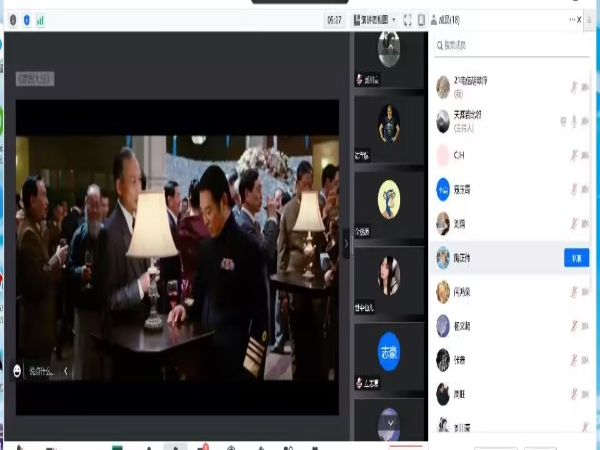
Task: Select the host (主持人) member row
Action: coord(512,121)
